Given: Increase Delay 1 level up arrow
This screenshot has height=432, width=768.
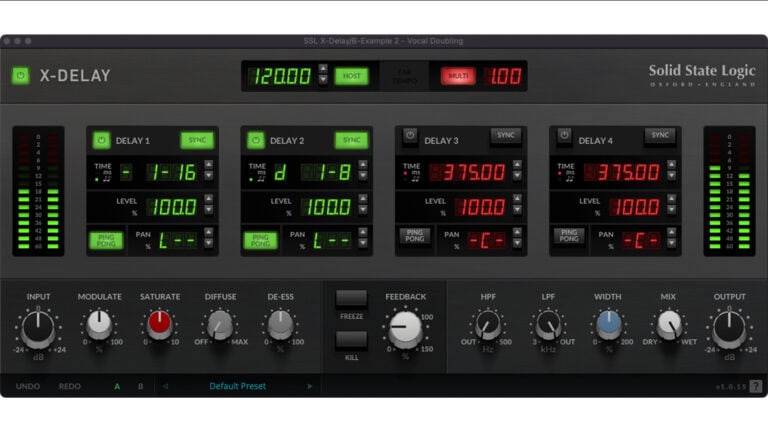Looking at the screenshot, I should coord(209,199).
